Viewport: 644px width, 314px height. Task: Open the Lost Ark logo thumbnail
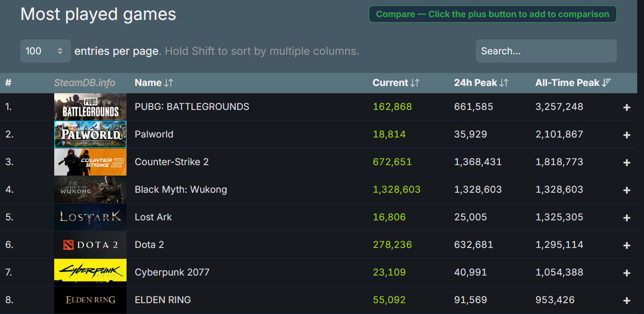pos(90,217)
